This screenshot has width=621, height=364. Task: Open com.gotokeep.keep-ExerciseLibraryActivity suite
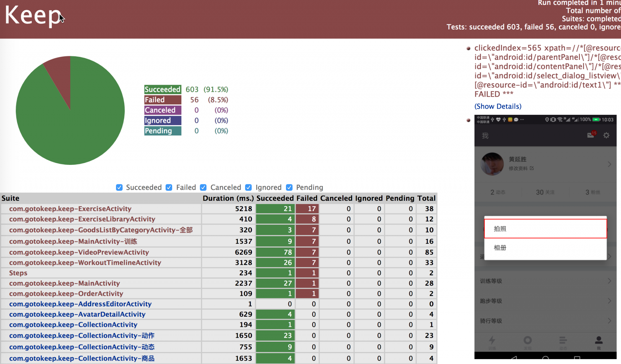82,219
